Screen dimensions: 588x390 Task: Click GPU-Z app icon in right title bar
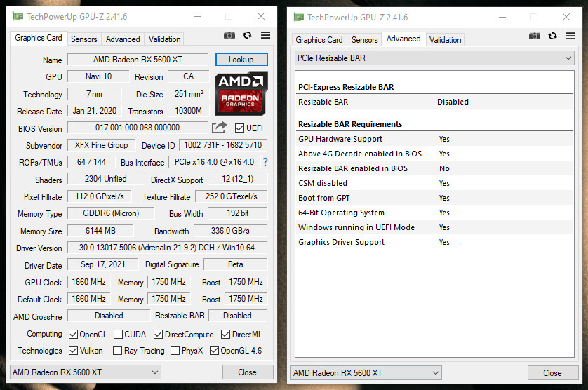[298, 18]
